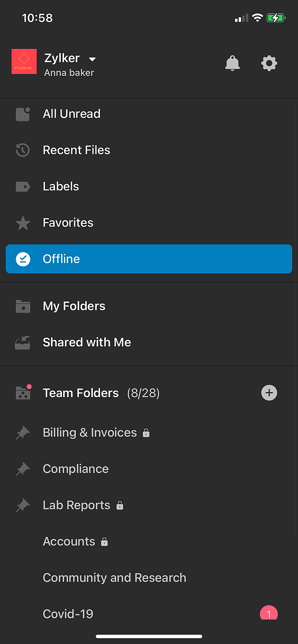Add new team folder with plus button
Image resolution: width=298 pixels, height=644 pixels.
coord(269,393)
